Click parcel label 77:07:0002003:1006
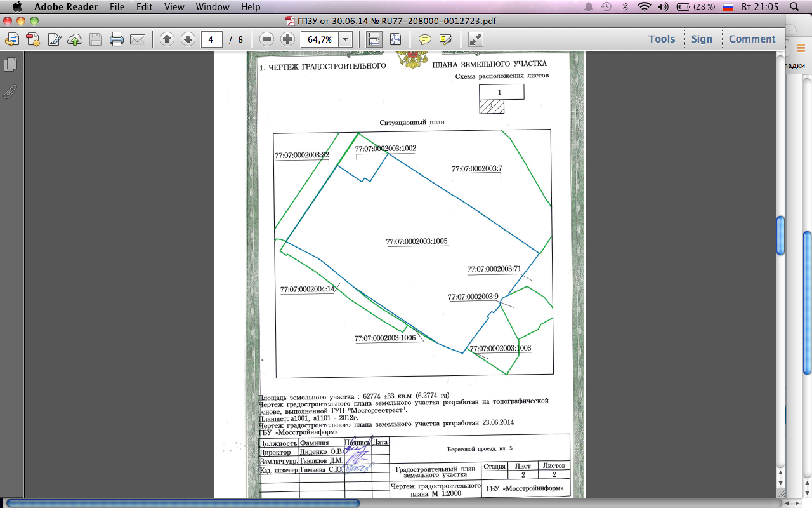Image resolution: width=812 pixels, height=508 pixels. (385, 338)
